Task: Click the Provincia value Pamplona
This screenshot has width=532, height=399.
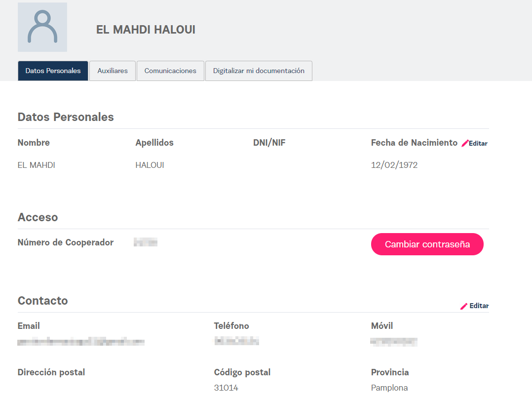Action: click(x=389, y=388)
